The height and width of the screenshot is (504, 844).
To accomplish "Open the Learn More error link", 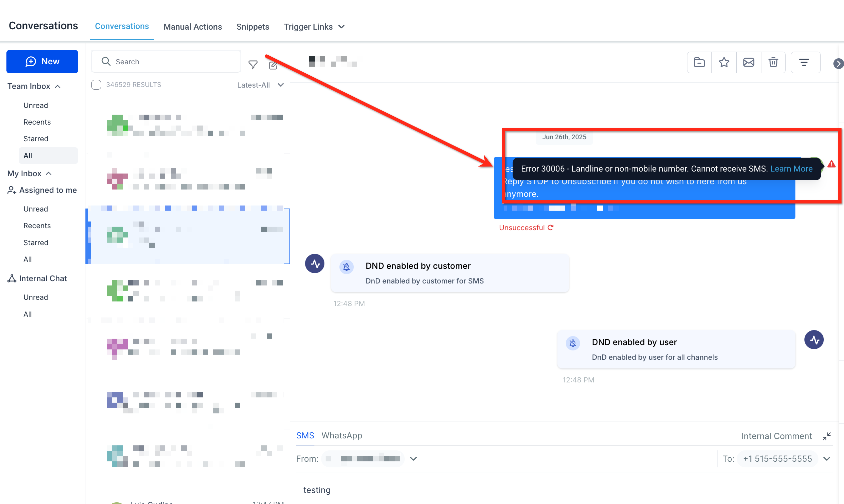I will [x=791, y=169].
